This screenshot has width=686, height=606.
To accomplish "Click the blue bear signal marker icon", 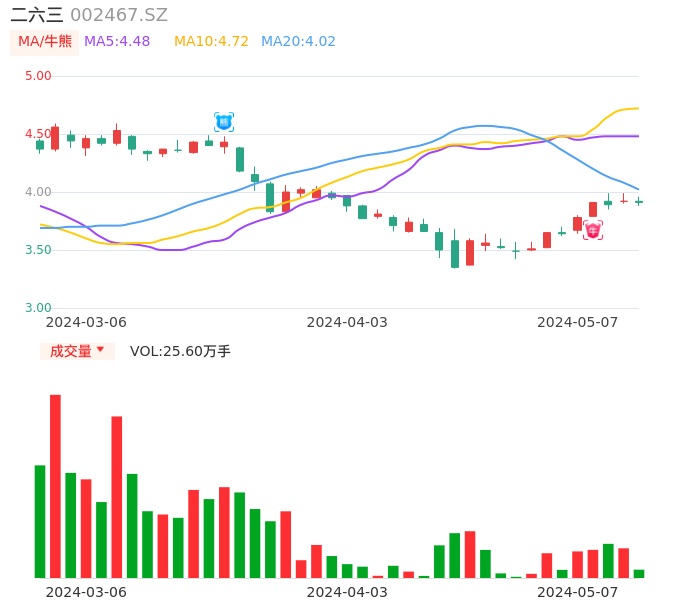I will point(224,122).
